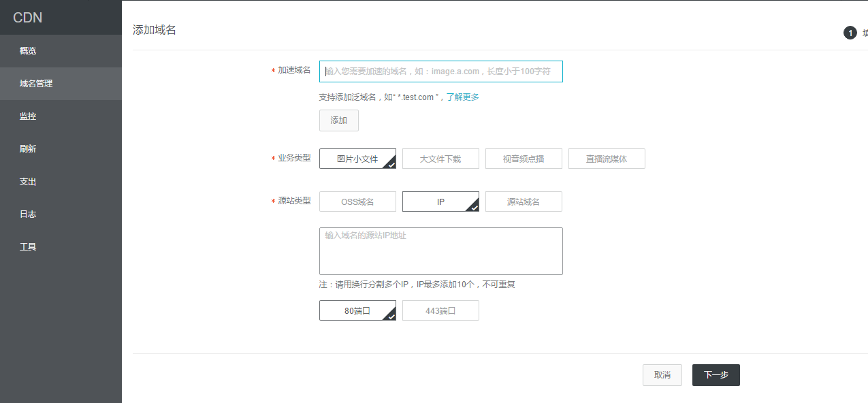
Task: Click the step 1 circle indicator
Action: pyautogui.click(x=850, y=33)
